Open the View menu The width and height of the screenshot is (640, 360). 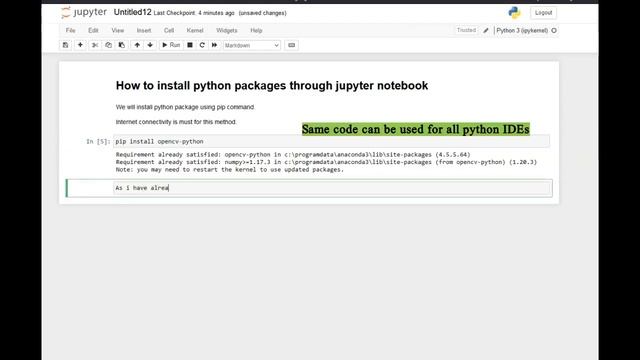tap(118, 31)
